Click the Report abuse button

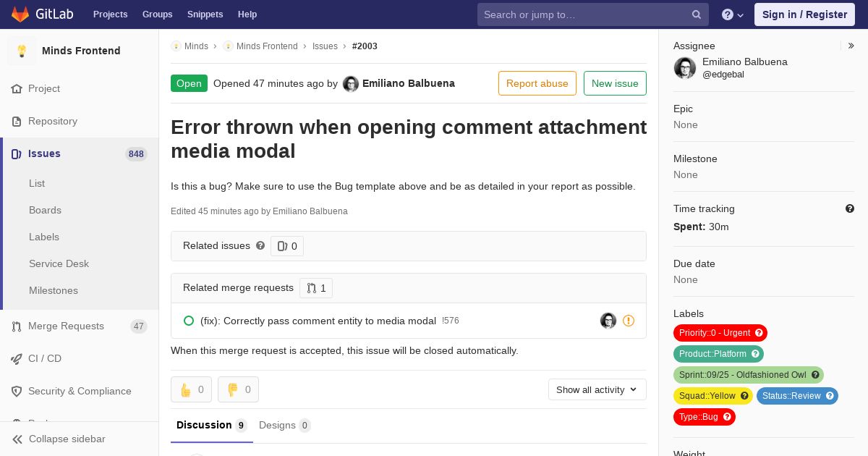pyautogui.click(x=537, y=83)
